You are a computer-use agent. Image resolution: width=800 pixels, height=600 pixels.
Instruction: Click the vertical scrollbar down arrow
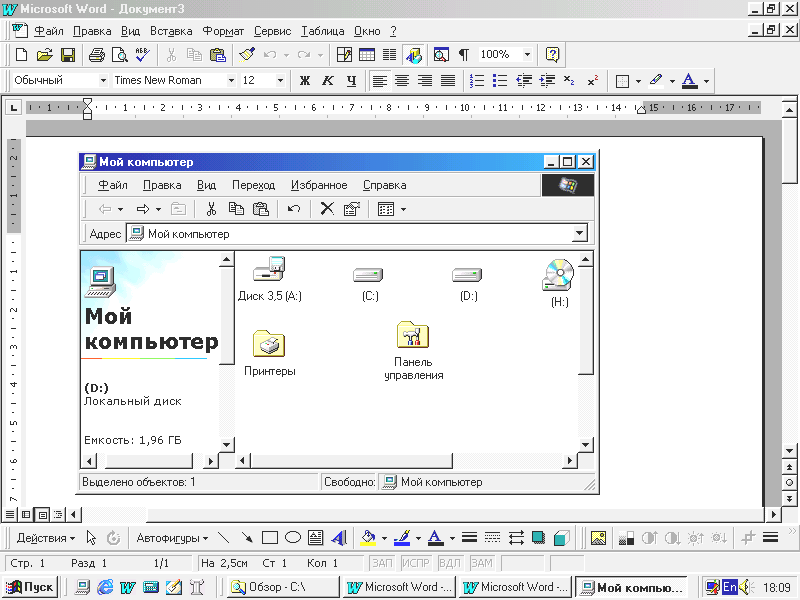coord(789,451)
